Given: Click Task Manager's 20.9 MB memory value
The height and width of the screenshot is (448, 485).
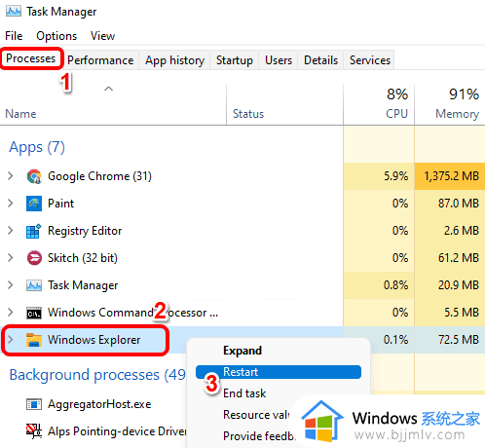Looking at the screenshot, I should 459,285.
